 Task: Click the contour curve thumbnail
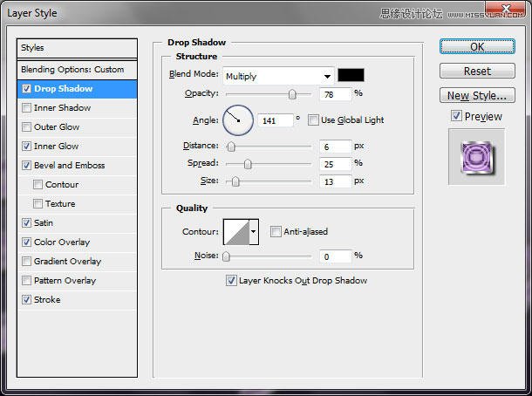pos(236,232)
